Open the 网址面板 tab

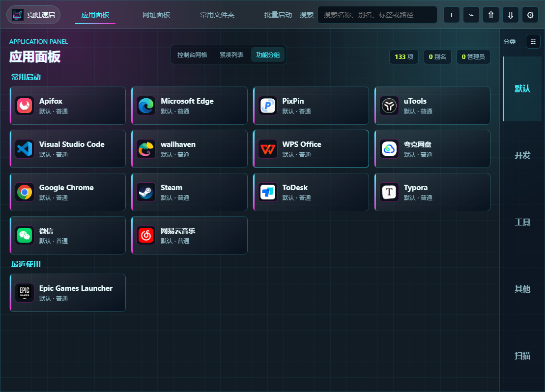coord(156,15)
